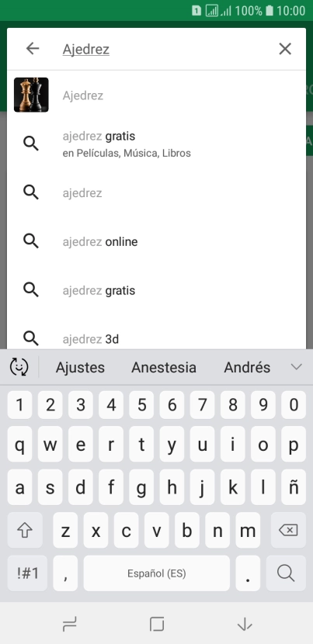Image resolution: width=313 pixels, height=644 pixels.
Task: Choose the plain 'ajedrez' suggestion
Action: click(156, 192)
